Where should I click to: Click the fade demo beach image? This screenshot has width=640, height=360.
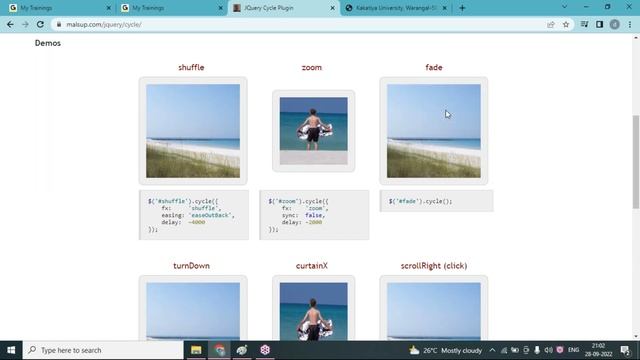point(434,131)
